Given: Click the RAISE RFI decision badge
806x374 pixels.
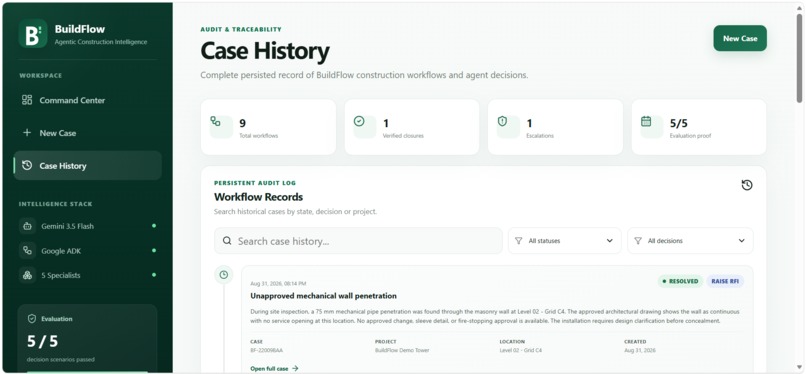Looking at the screenshot, I should point(725,281).
